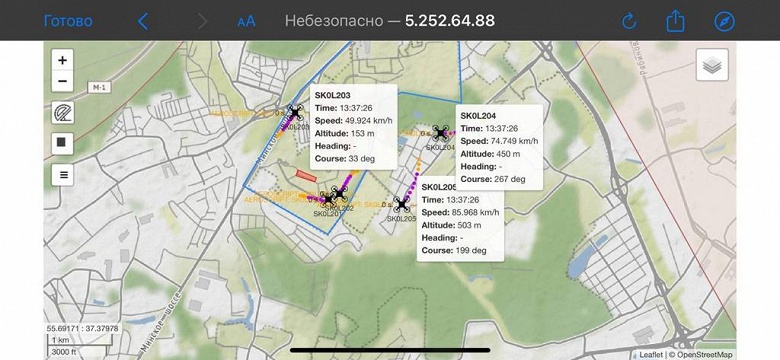The width and height of the screenshot is (780, 360).
Task: Tap the disabled forward chevron
Action: click(x=202, y=21)
